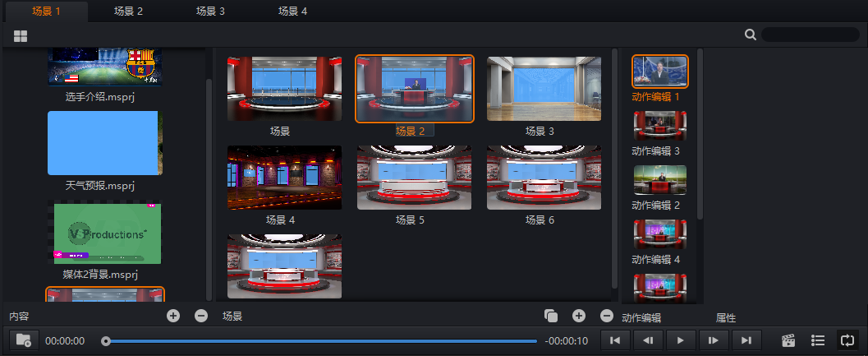Screen dimensions: 868x356
Task: Open the 场景 4 tab
Action: tap(293, 12)
